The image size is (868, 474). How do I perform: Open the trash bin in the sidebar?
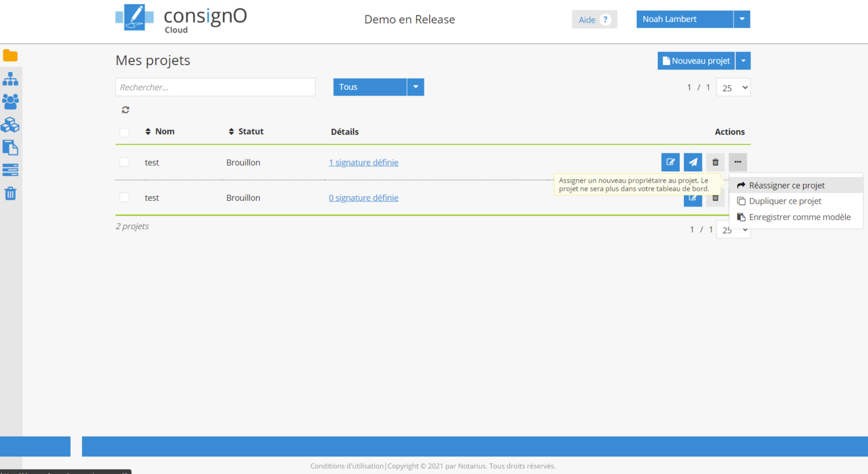point(10,193)
